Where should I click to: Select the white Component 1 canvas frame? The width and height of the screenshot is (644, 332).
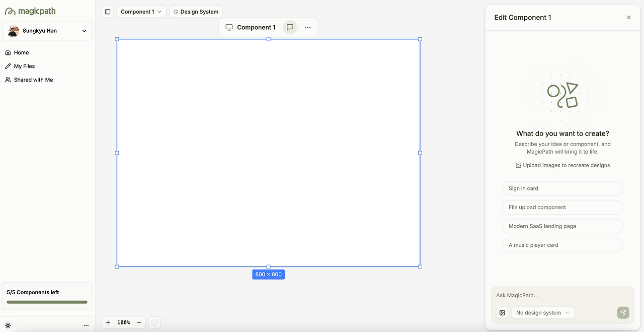click(269, 153)
